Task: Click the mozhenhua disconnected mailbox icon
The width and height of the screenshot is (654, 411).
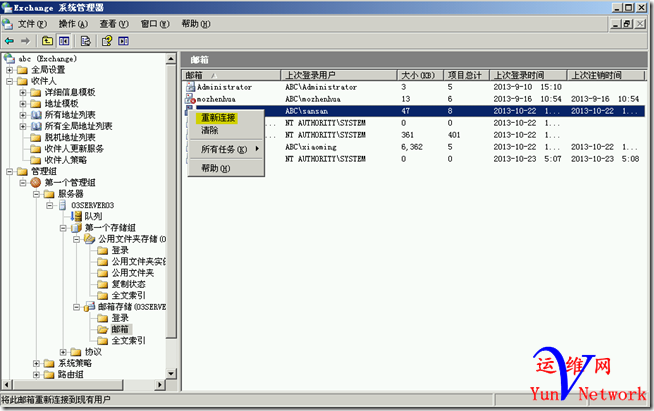Action: click(191, 99)
